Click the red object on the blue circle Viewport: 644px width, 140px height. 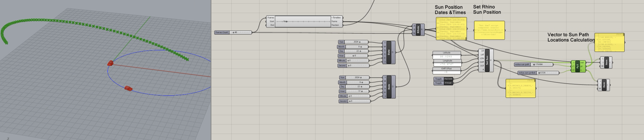pyautogui.click(x=128, y=88)
